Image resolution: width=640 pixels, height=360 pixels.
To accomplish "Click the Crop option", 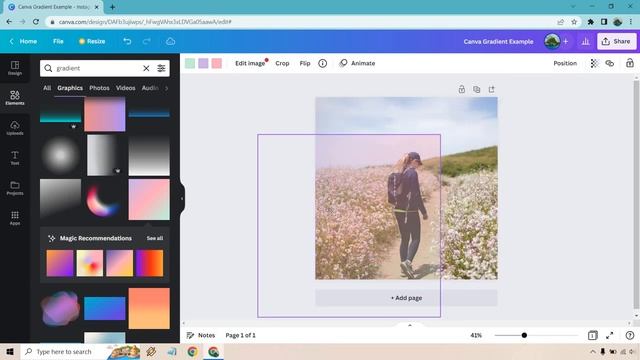I will pyautogui.click(x=282, y=63).
